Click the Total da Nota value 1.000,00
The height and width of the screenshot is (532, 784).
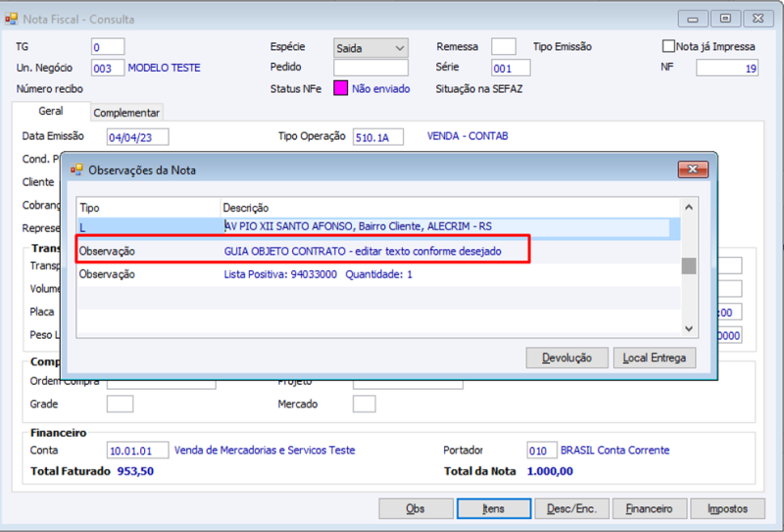coord(550,471)
